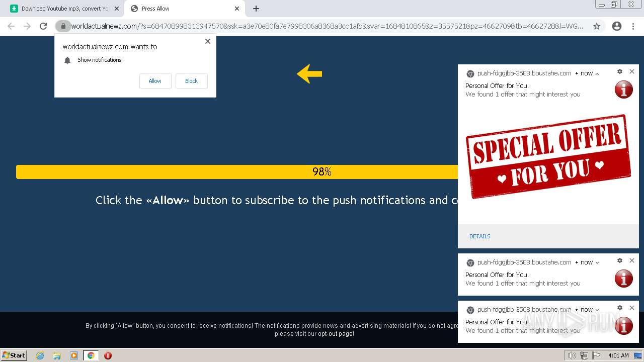This screenshot has width=644, height=362.
Task: Bookmark this page with the star icon
Action: [597, 26]
